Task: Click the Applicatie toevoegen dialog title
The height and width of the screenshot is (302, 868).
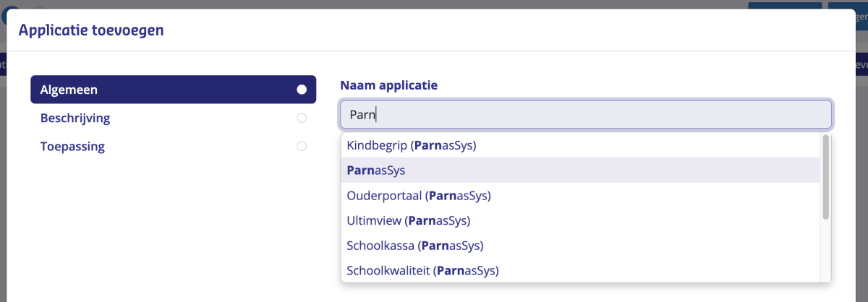Action: pos(91,30)
